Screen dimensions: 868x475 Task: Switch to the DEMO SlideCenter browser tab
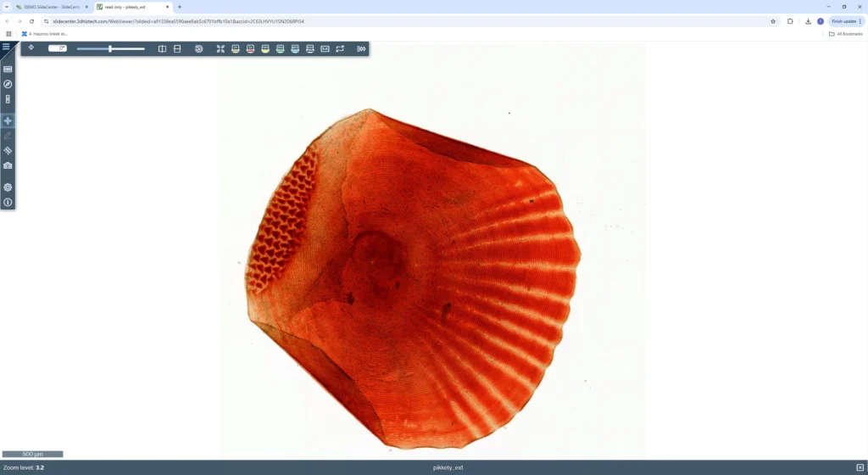[52, 7]
